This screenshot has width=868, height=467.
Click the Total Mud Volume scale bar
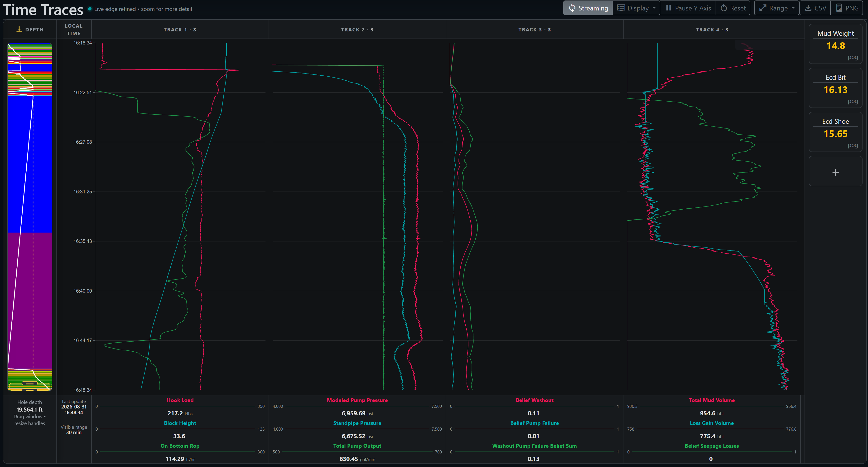712,406
